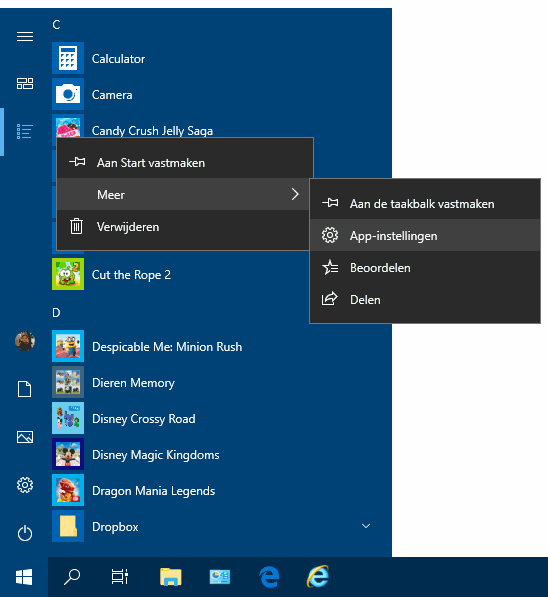Launch Calculator by its name
Image resolution: width=548 pixels, height=597 pixels.
tap(118, 59)
